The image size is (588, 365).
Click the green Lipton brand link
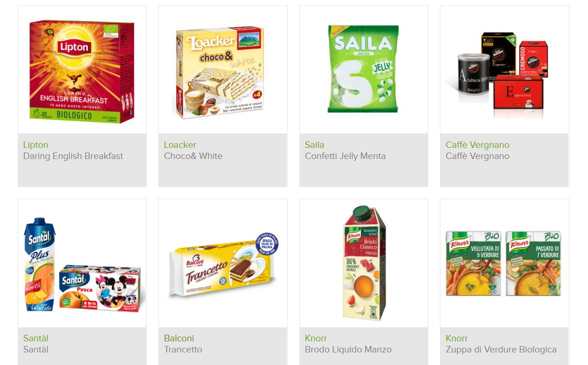(x=36, y=145)
